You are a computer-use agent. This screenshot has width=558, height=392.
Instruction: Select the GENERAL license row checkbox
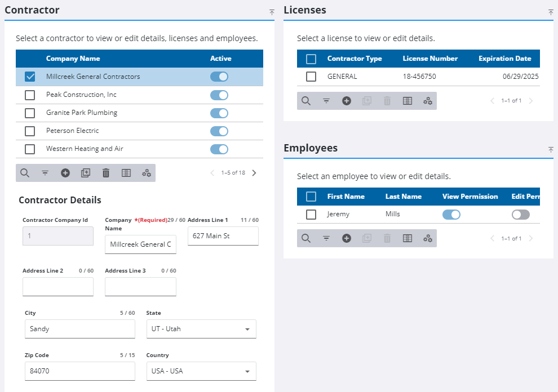tap(311, 77)
